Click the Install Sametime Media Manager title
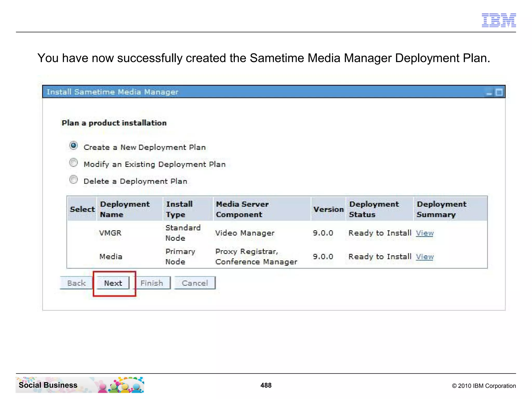 [112, 92]
